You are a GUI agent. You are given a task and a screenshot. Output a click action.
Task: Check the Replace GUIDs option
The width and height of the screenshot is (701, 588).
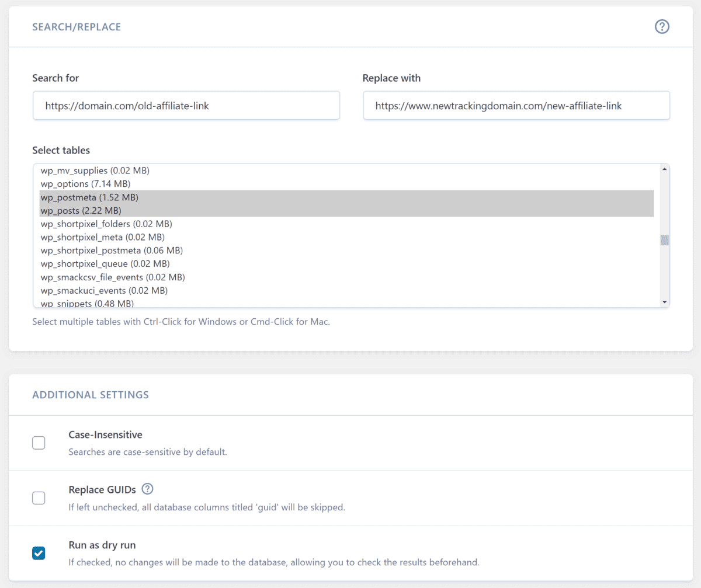(39, 498)
